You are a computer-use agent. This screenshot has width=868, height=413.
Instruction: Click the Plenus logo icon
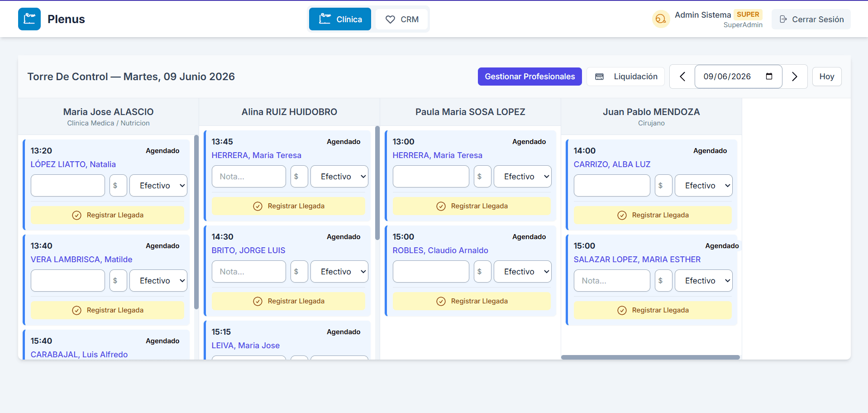(29, 19)
